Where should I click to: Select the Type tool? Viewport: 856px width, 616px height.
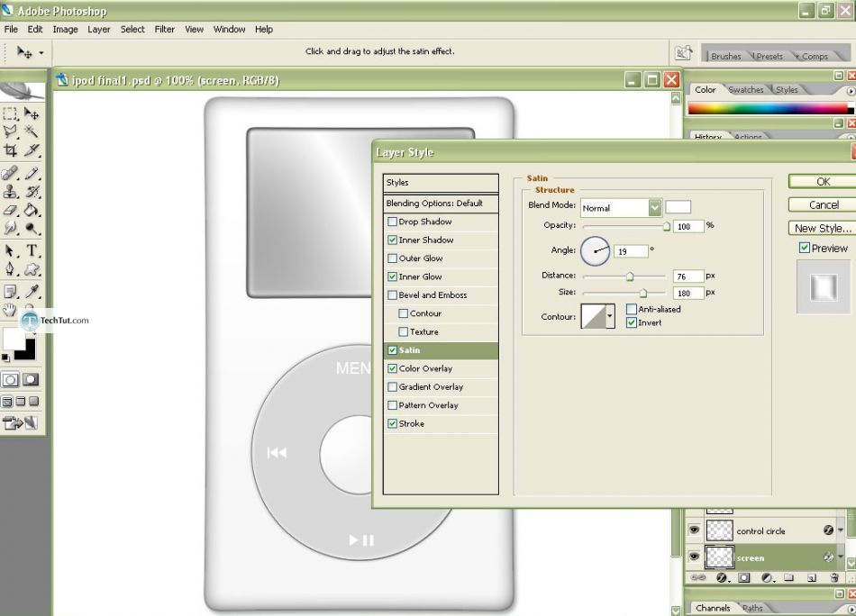(x=32, y=251)
